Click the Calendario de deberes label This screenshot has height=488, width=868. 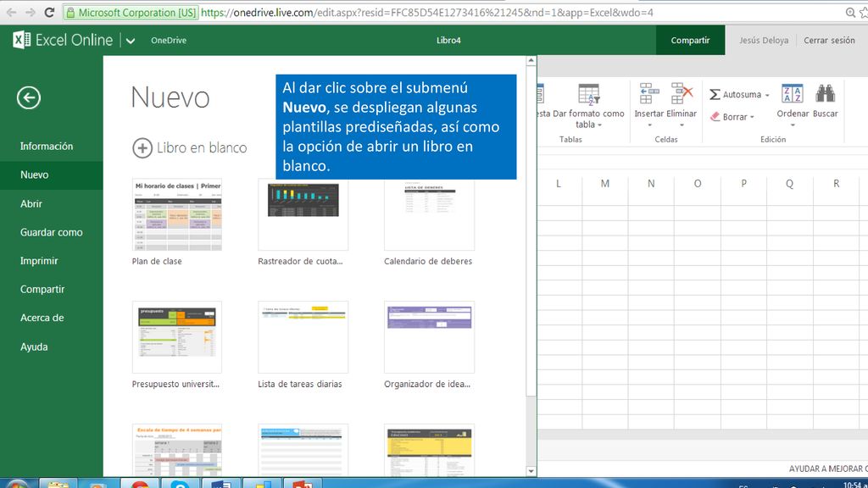click(x=428, y=261)
